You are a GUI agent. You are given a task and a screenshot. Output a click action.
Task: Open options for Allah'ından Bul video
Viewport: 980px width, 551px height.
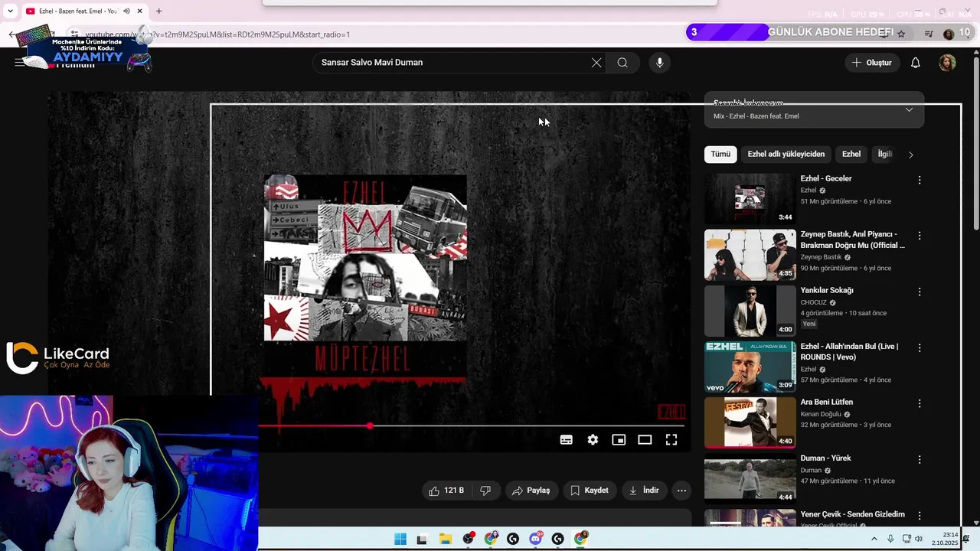920,347
